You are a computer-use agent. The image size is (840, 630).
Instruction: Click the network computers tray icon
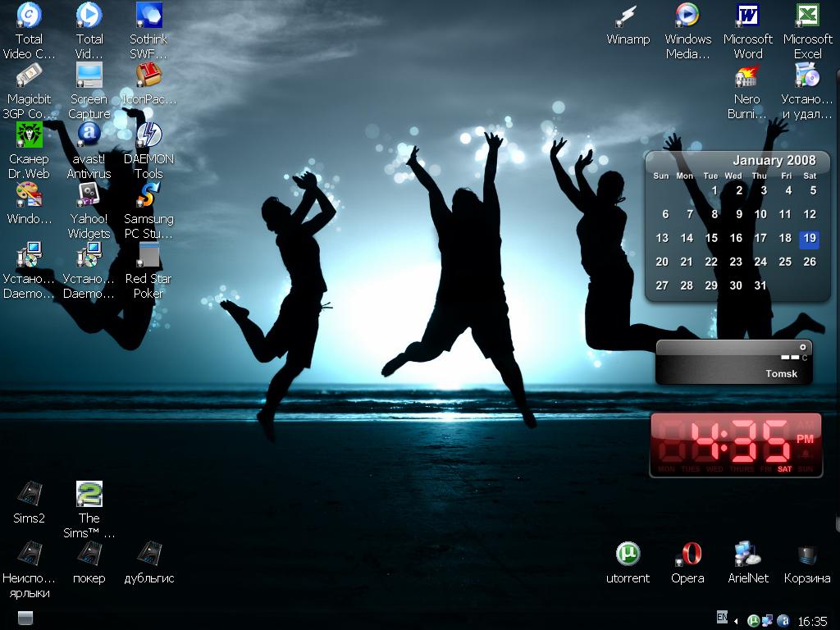click(767, 621)
